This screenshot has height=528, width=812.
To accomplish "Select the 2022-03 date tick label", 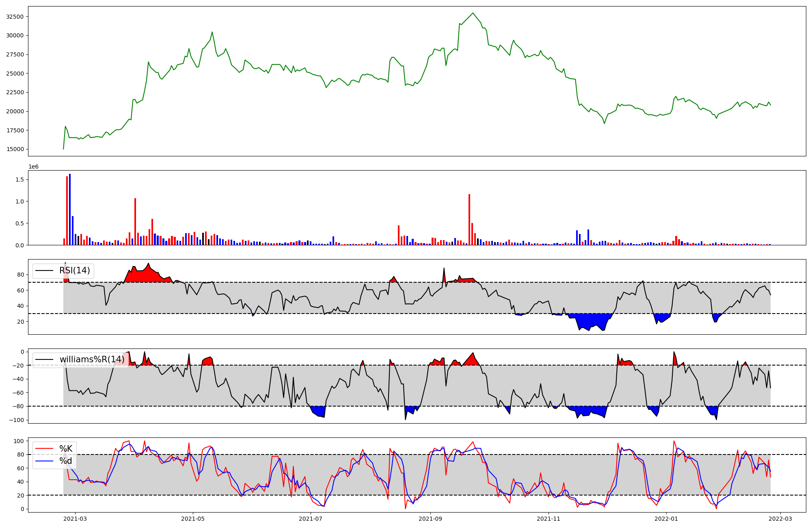I will tap(780, 518).
